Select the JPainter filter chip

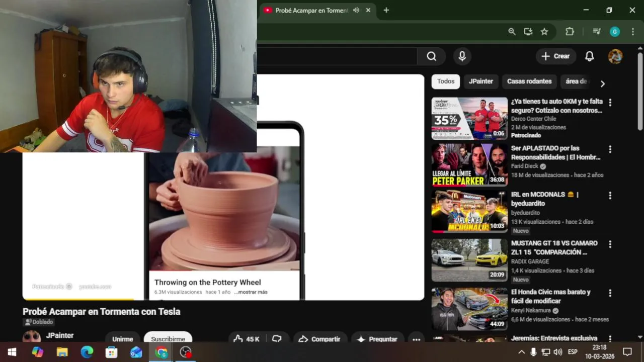[x=481, y=81]
